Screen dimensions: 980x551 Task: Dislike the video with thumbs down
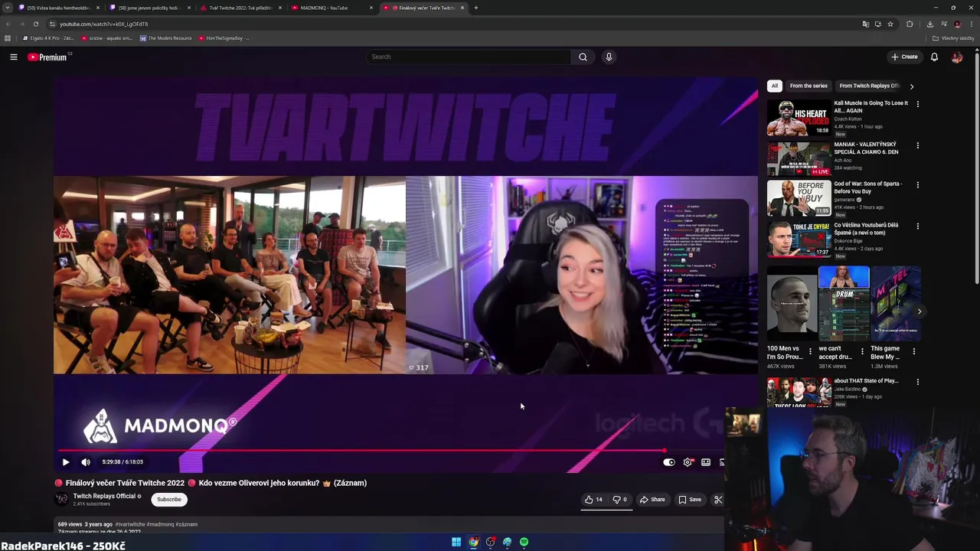click(620, 500)
